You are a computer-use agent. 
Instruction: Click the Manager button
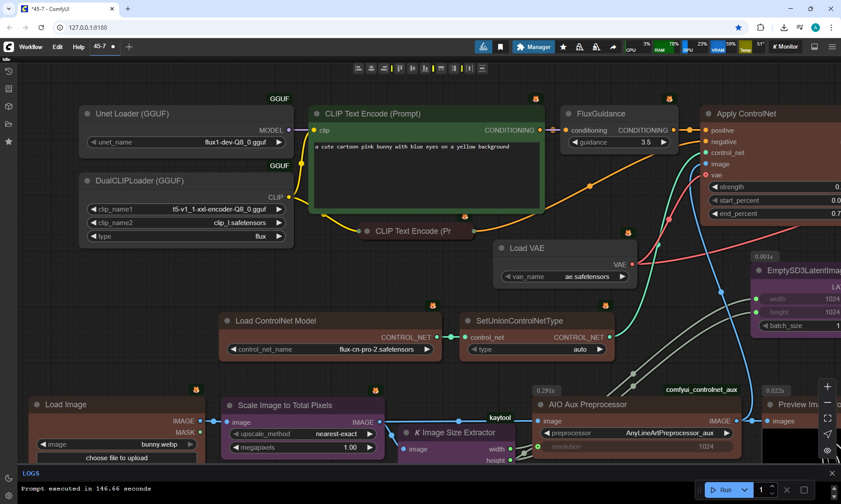point(534,47)
